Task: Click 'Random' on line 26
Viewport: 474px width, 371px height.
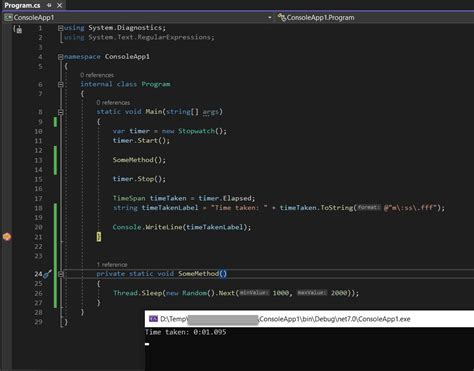Action: coord(194,293)
